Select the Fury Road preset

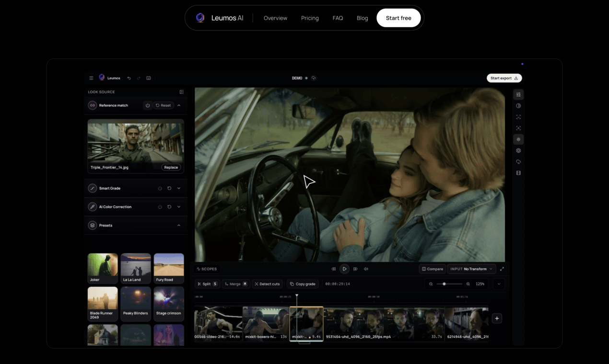[x=169, y=268]
